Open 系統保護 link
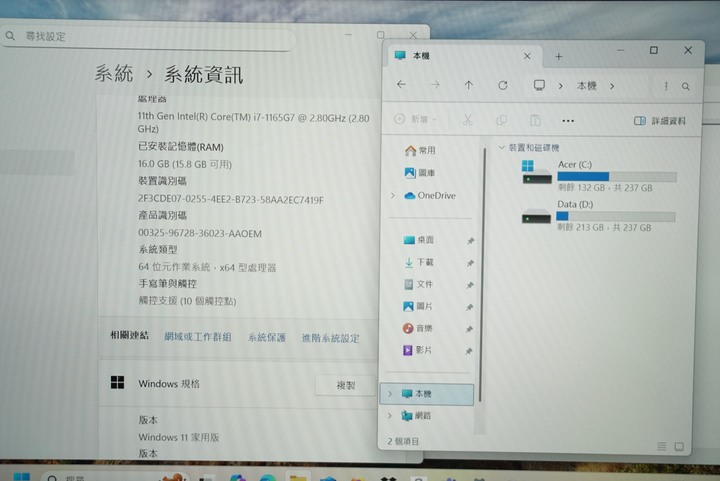 267,337
